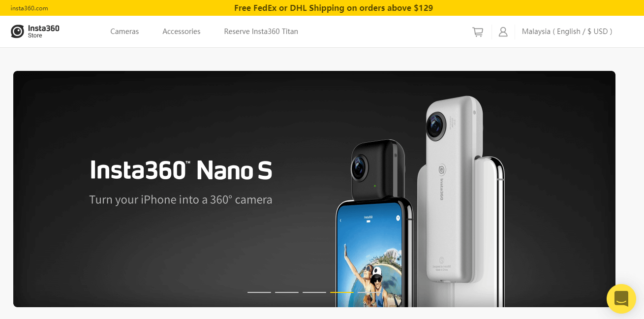
Task: Click 'Turn your iPhone into a 360° camera' tagline
Action: [x=181, y=200]
